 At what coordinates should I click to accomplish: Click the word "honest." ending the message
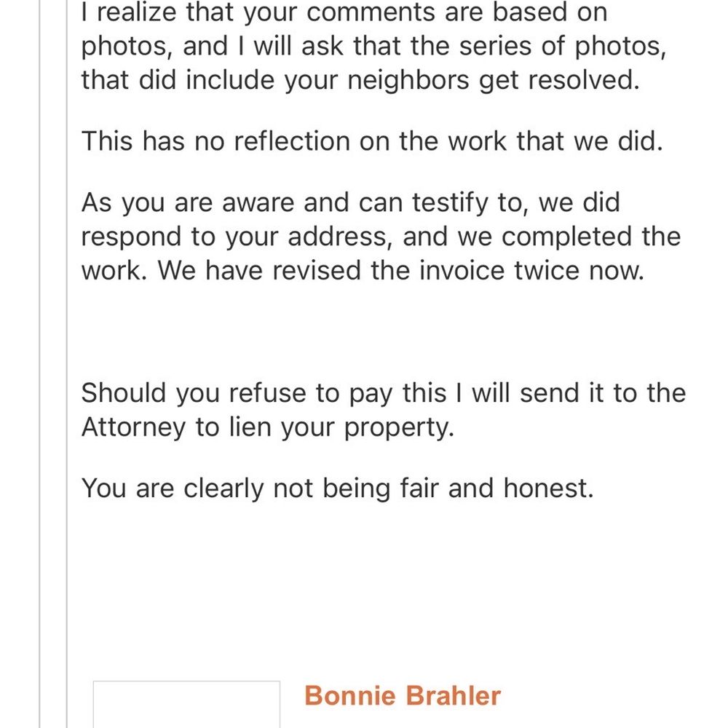pyautogui.click(x=549, y=488)
